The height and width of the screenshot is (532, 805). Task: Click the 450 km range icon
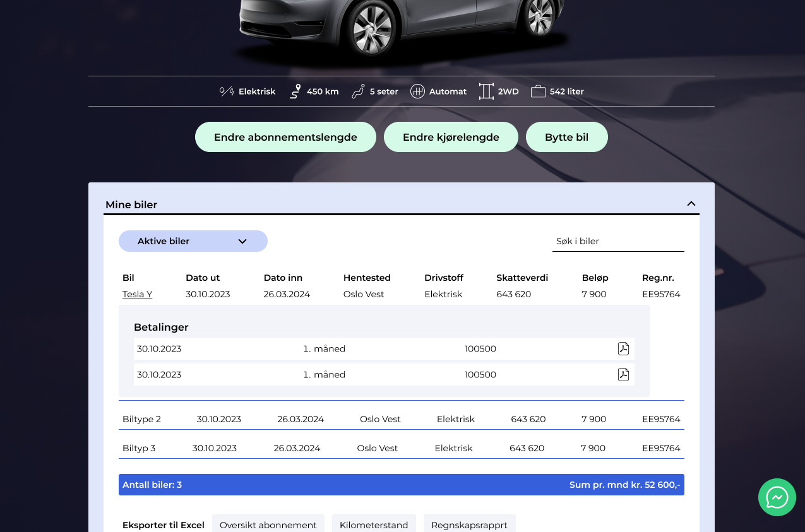coord(295,92)
